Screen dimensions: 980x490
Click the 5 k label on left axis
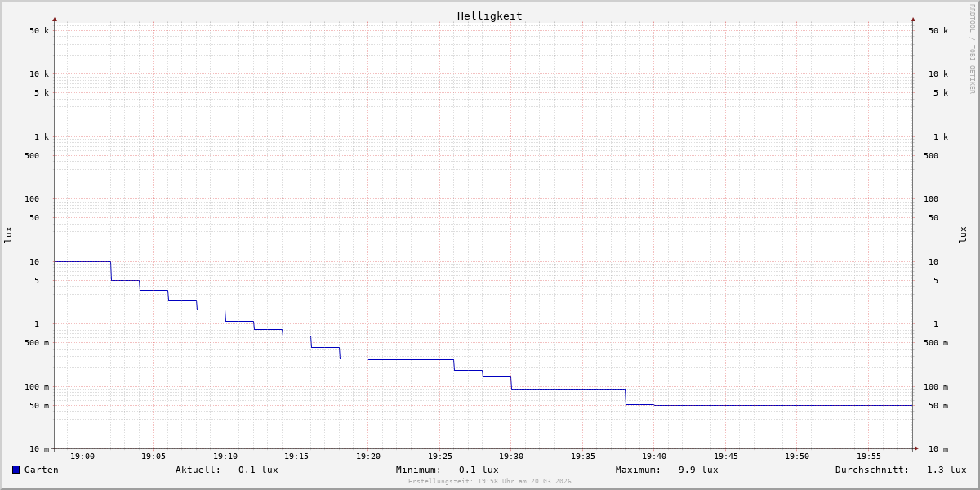click(x=42, y=93)
